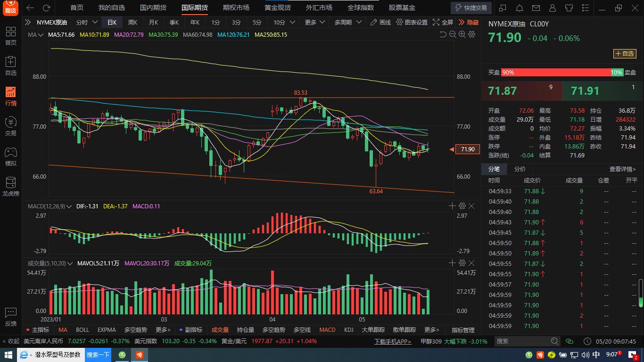Select the 行情 market sidebar icon
Image resolution: width=644 pixels, height=362 pixels.
pos(10,96)
